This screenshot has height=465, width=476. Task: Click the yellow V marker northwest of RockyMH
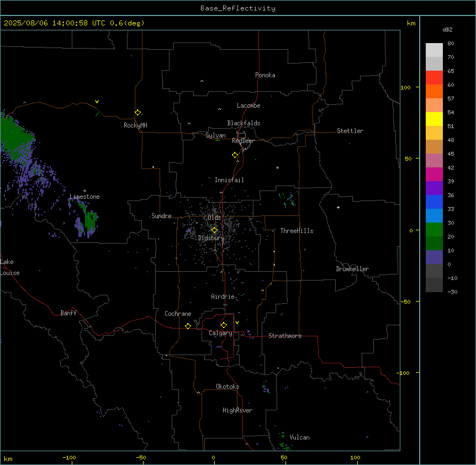point(97,102)
